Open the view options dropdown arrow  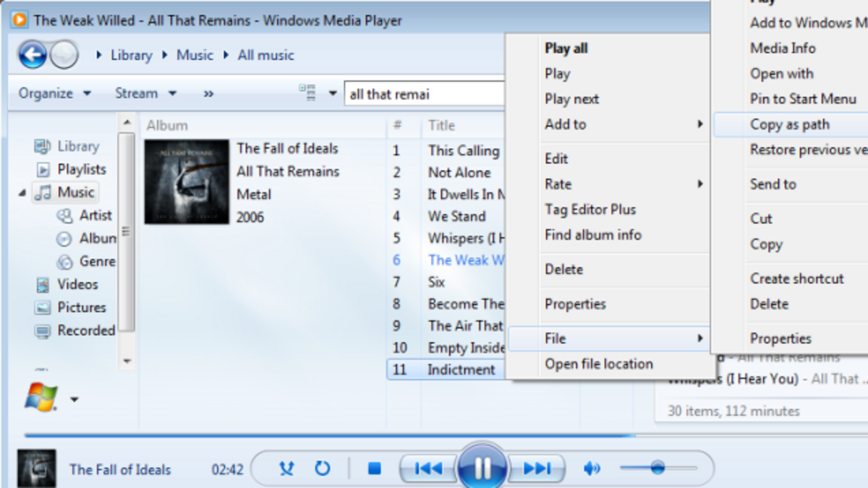[332, 93]
